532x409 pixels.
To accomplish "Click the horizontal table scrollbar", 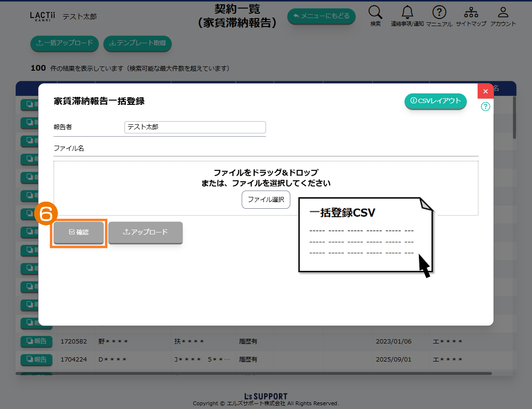I will pyautogui.click(x=254, y=373).
